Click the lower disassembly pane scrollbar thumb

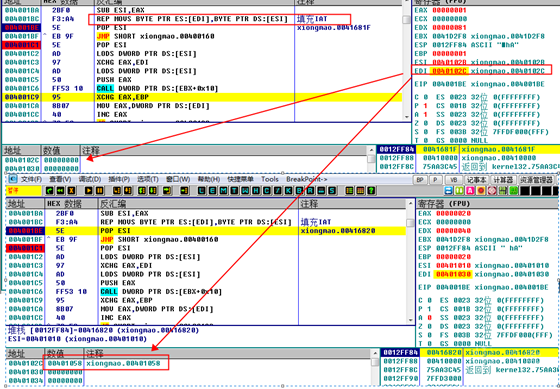tap(410, 222)
